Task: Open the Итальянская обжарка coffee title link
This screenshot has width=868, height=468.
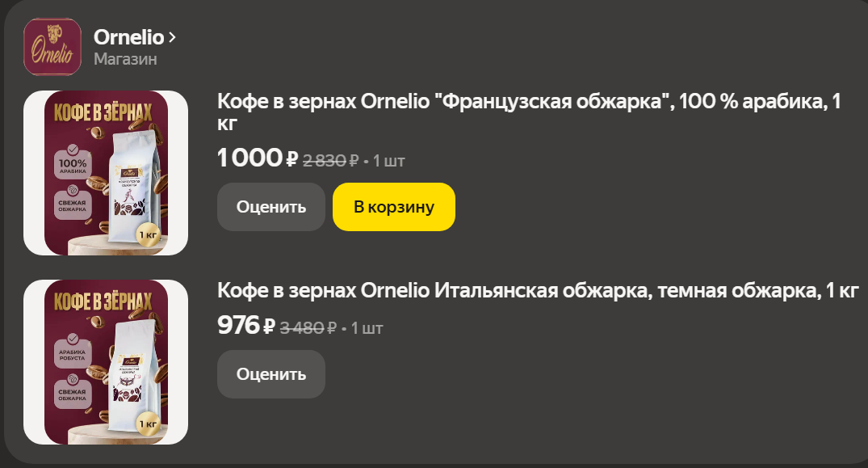Action: click(x=538, y=290)
